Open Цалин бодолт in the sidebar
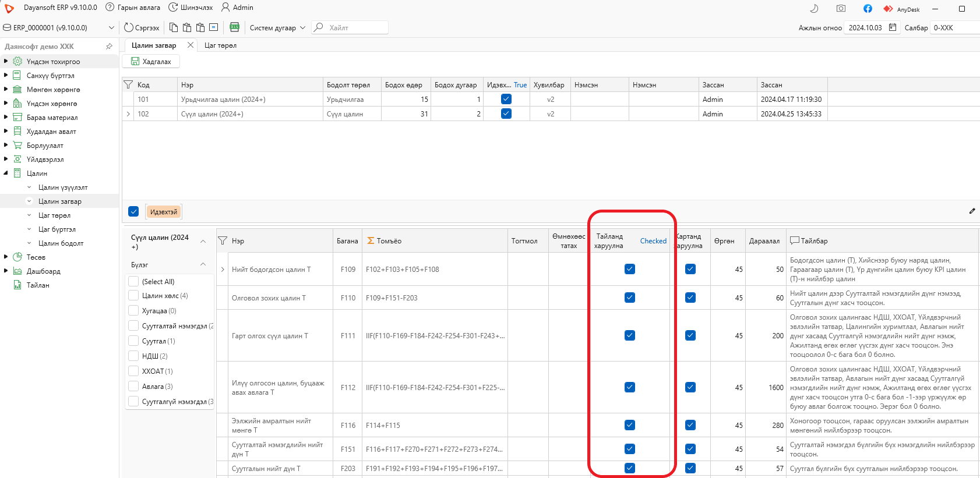The height and width of the screenshot is (478, 980). point(61,243)
